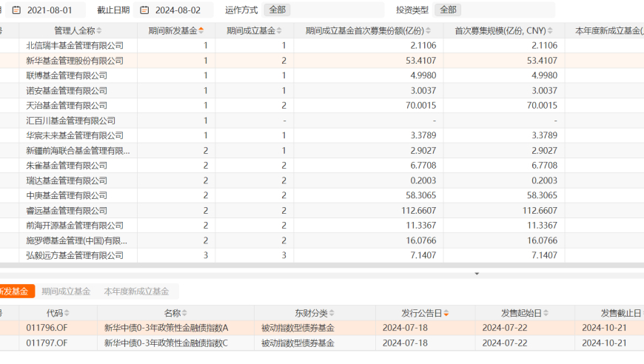Open the start date calendar icon
644x364 pixels.
point(16,10)
